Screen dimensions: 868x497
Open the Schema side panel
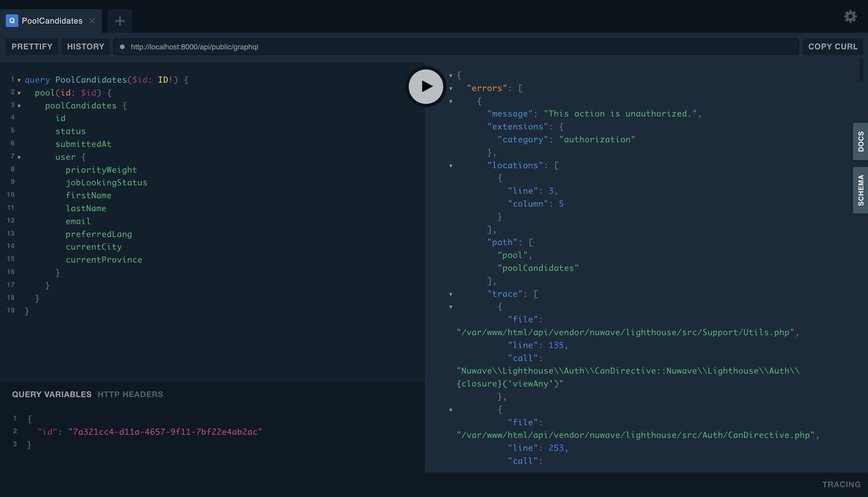tap(861, 190)
